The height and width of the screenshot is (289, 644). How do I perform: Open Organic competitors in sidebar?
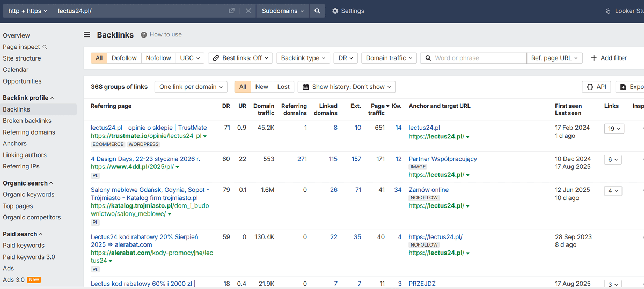[32, 218]
